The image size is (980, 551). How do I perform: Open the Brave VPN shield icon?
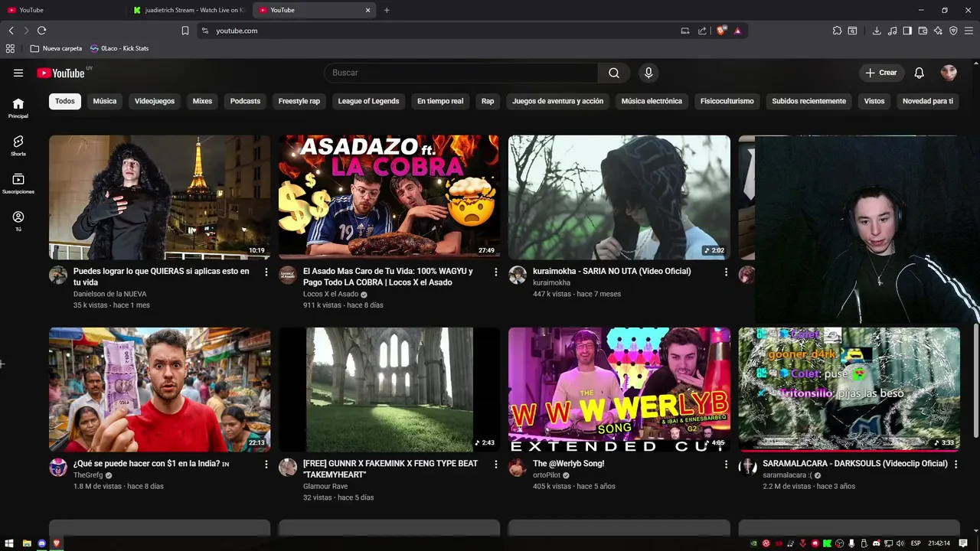(953, 31)
